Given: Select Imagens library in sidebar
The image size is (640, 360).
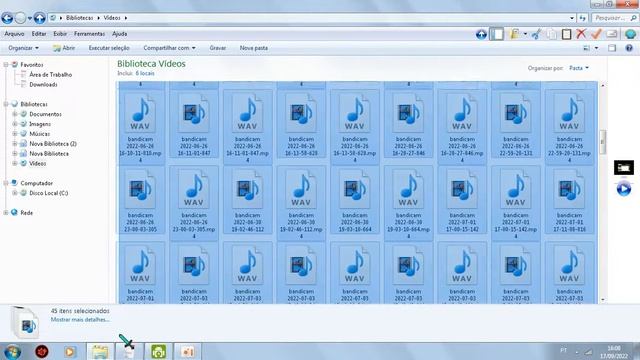Looking at the screenshot, I should point(40,124).
